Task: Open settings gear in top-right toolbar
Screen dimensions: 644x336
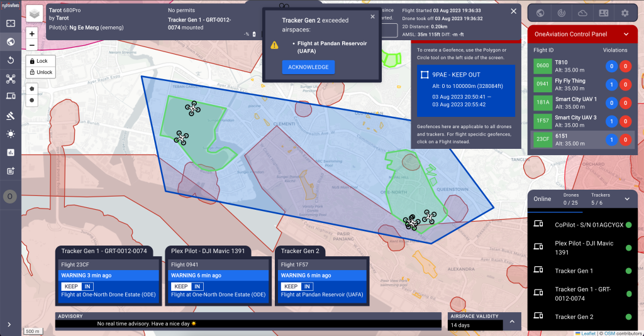Action: click(625, 13)
